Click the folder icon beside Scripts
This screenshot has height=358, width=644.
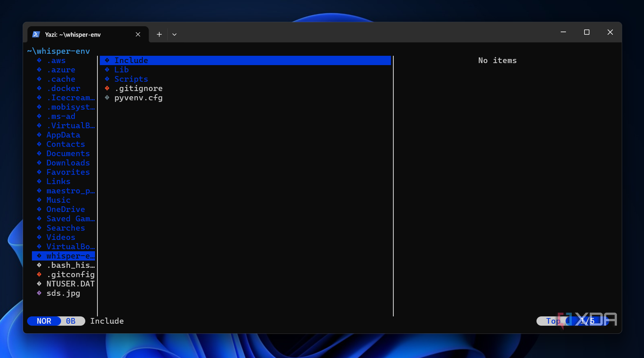tap(107, 79)
